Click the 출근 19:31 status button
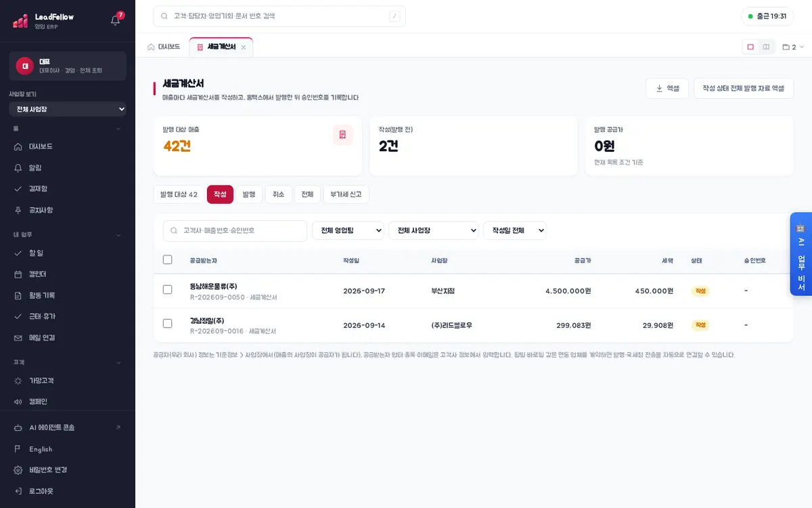Viewport: 812px width, 508px height. pyautogui.click(x=767, y=16)
